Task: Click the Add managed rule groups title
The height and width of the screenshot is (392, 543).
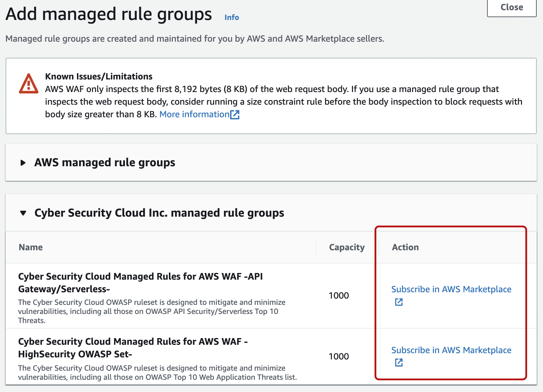Action: 109,15
